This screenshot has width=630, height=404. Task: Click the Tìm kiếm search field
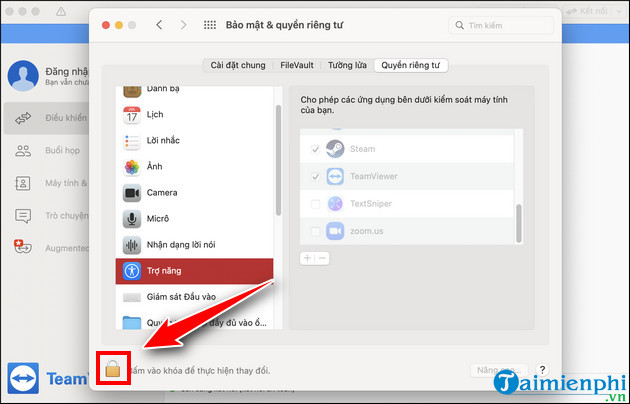coord(501,25)
